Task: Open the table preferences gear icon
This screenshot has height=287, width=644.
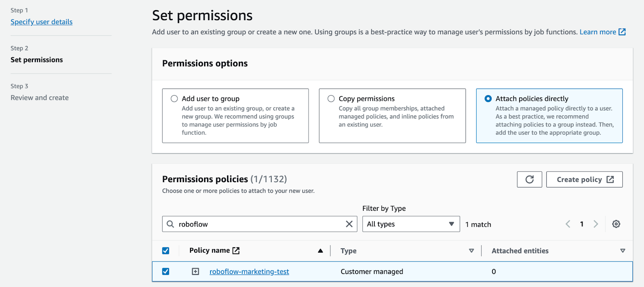Action: tap(616, 224)
